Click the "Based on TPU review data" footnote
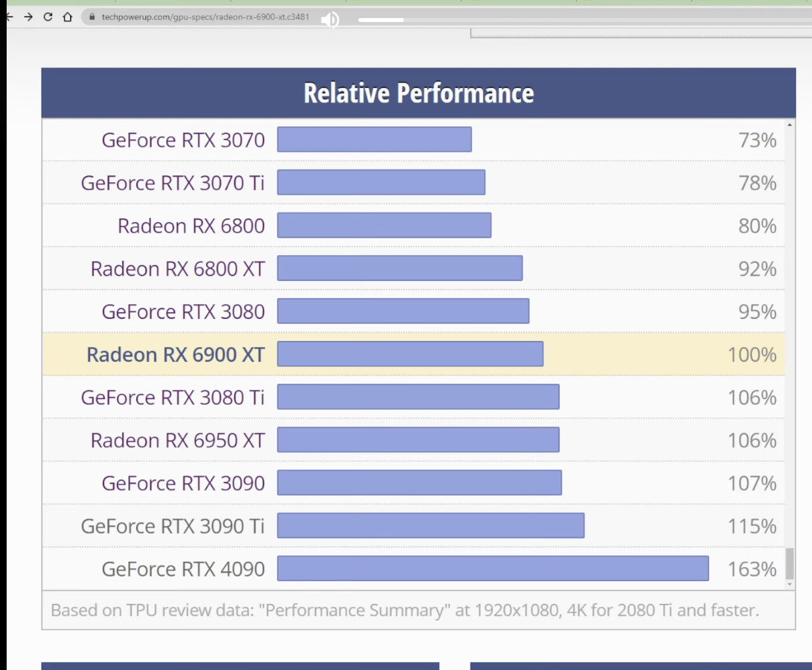 405,610
